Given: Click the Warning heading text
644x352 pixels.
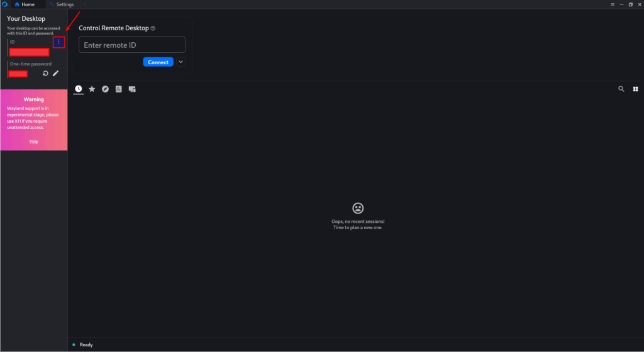Looking at the screenshot, I should pyautogui.click(x=34, y=99).
